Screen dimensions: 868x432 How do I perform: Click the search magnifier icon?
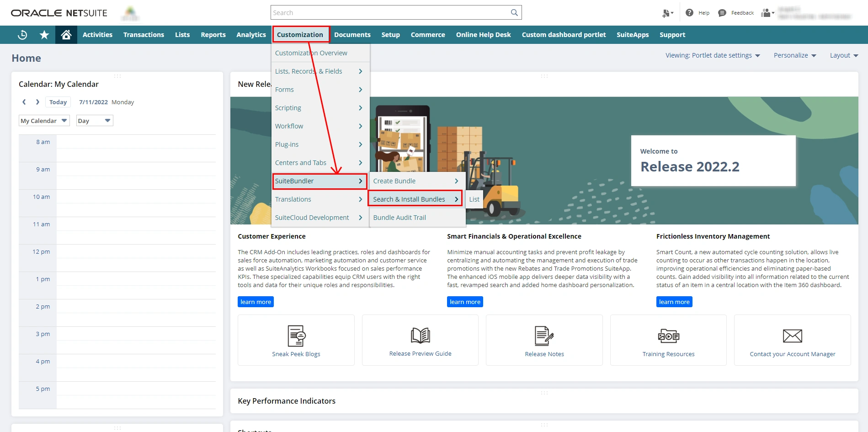513,12
